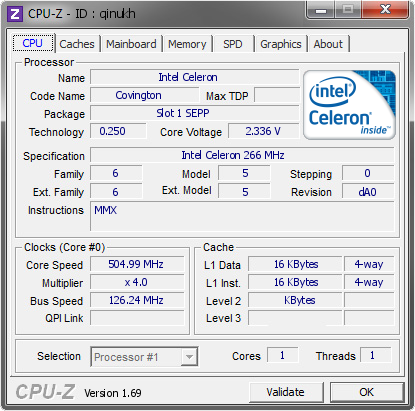Click the OK button
415x411 pixels.
[367, 392]
